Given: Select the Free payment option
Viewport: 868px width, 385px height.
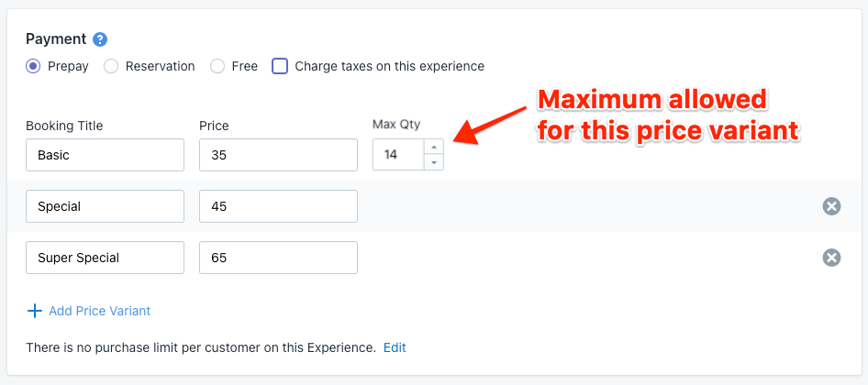Looking at the screenshot, I should click(x=217, y=66).
